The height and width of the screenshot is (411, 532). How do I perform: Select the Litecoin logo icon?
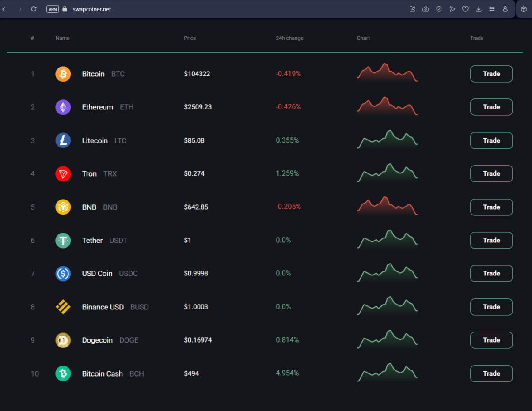pyautogui.click(x=63, y=140)
